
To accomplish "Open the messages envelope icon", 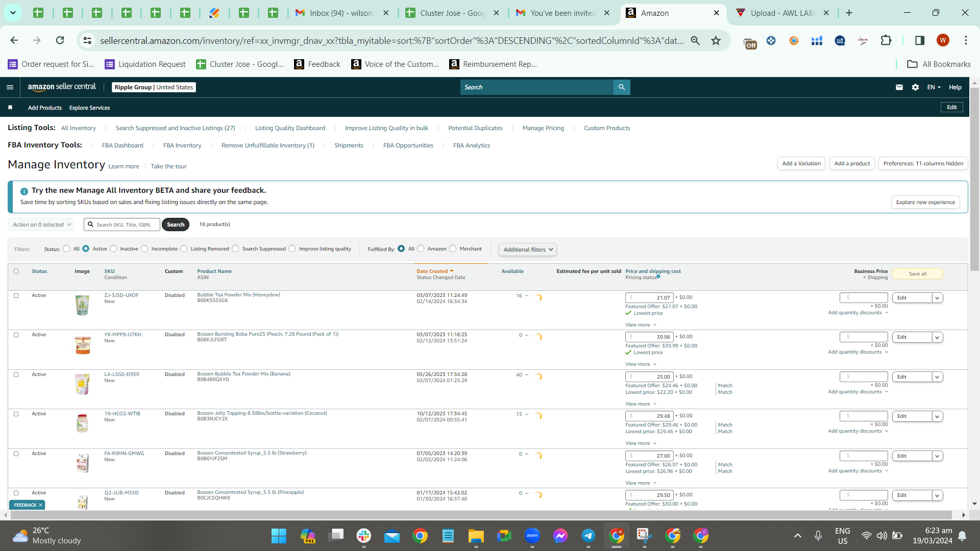I will coord(899,87).
